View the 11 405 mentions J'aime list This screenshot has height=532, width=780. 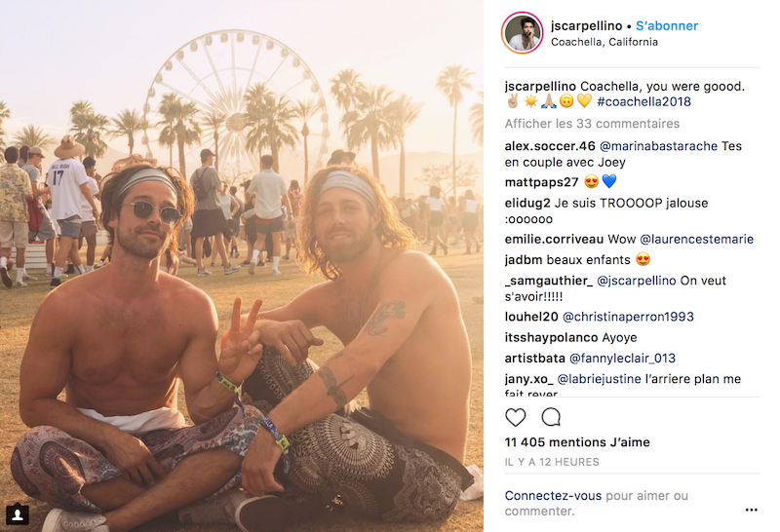577,442
